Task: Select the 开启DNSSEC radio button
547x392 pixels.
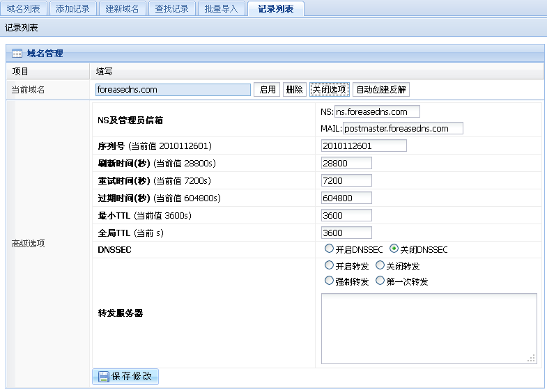Action: click(x=329, y=249)
